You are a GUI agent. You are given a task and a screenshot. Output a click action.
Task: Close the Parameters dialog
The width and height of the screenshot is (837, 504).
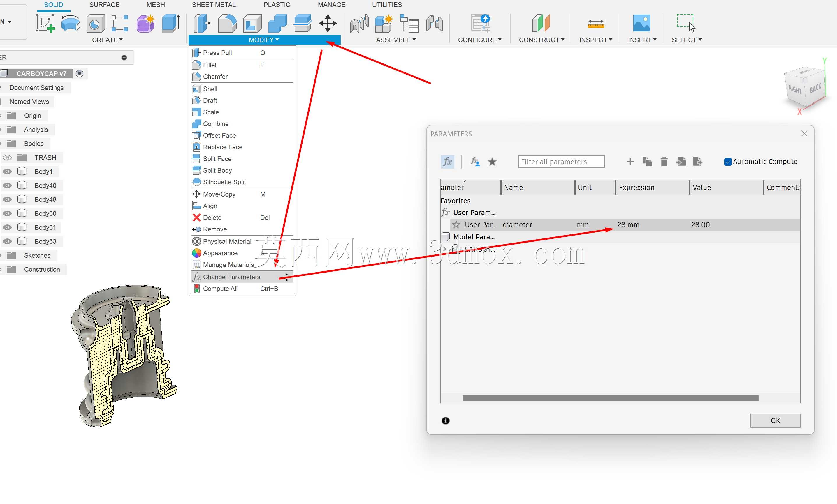tap(804, 133)
